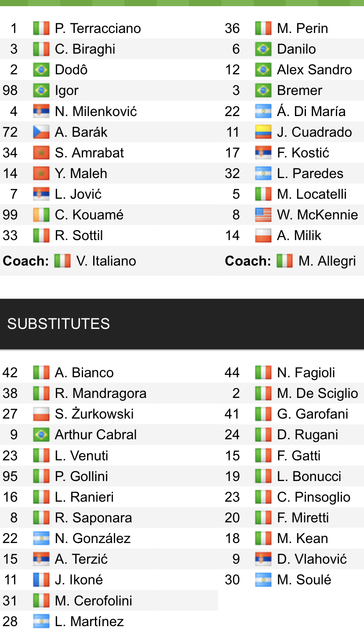This screenshot has height=638, width=364.
Task: Click the Italian flag beside coach V. Italiano
Action: point(62,261)
